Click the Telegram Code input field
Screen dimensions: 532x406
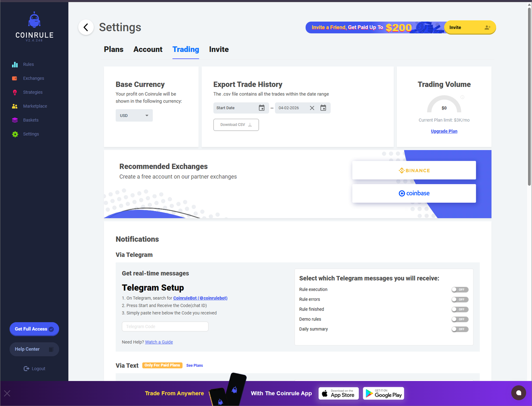(x=165, y=326)
